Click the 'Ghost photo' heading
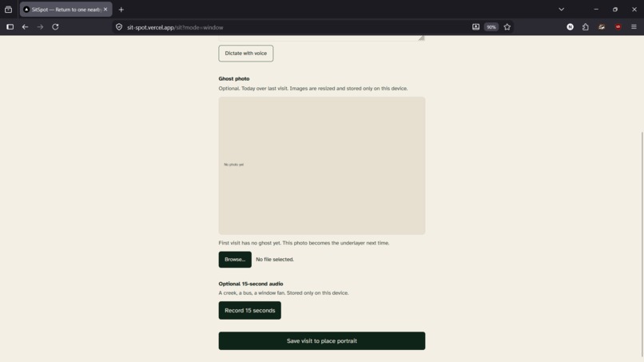Viewport: 644px width, 362px height. pos(233,78)
